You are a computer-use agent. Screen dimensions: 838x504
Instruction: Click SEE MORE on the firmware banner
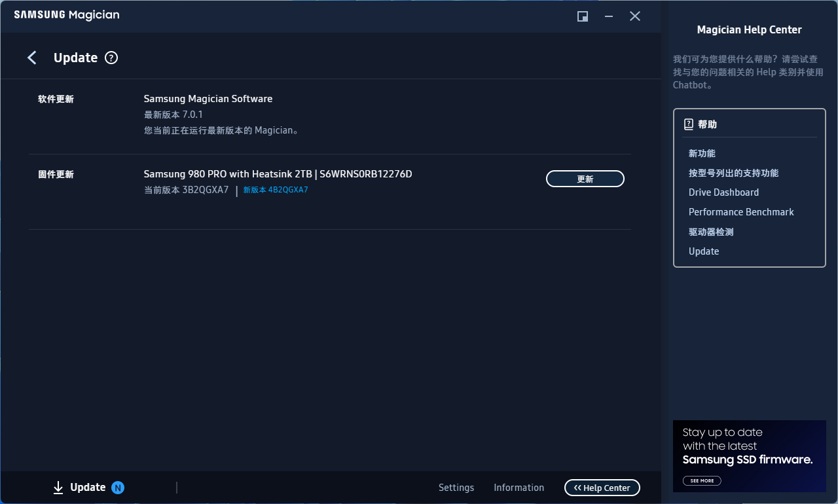click(x=702, y=480)
